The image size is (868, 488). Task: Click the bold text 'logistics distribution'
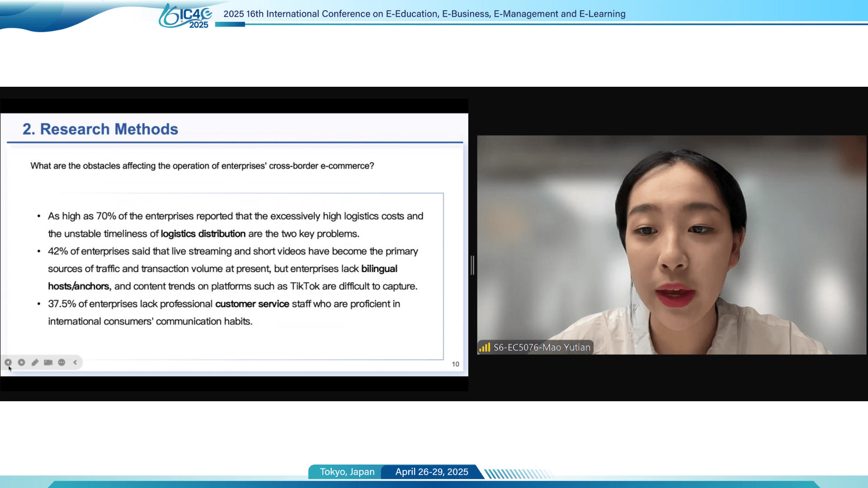[203, 234]
